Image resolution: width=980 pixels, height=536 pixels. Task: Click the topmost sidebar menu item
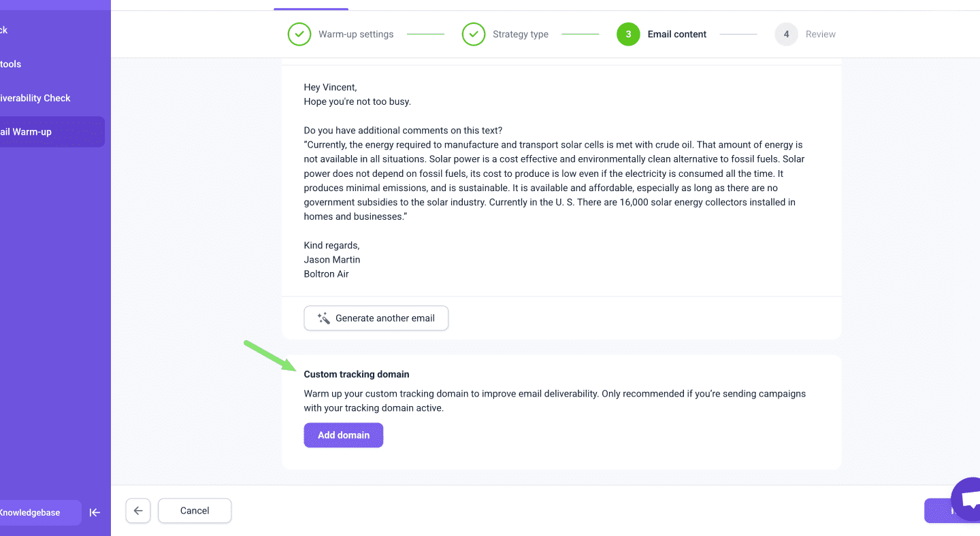(5, 30)
